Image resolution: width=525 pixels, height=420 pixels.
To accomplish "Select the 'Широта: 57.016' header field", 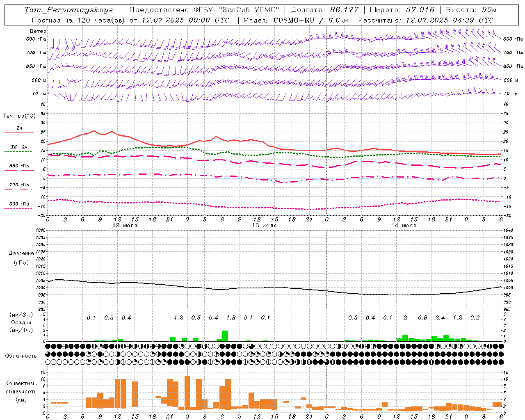I will 402,10.
